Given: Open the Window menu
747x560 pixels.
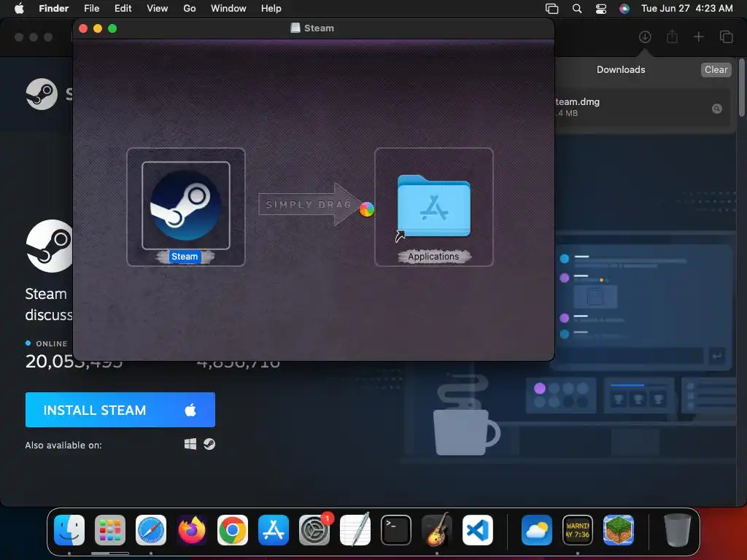Looking at the screenshot, I should coord(228,8).
